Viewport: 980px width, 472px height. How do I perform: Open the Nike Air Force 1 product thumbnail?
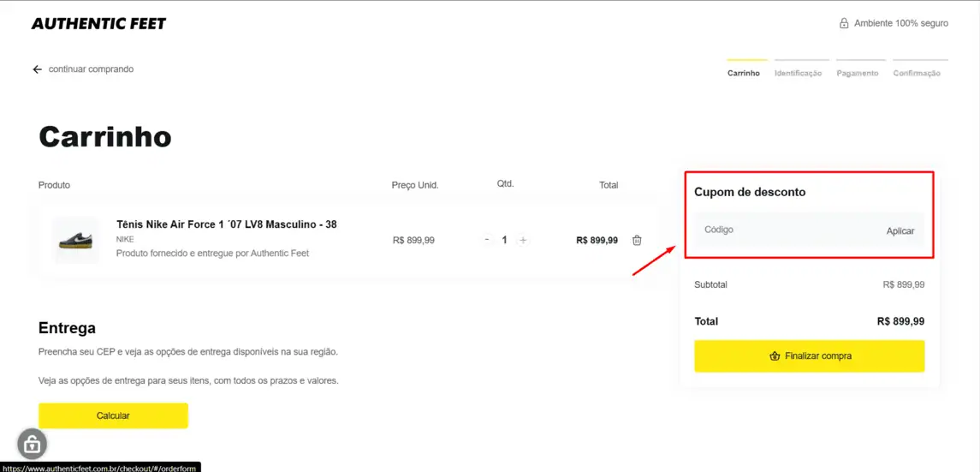point(75,240)
